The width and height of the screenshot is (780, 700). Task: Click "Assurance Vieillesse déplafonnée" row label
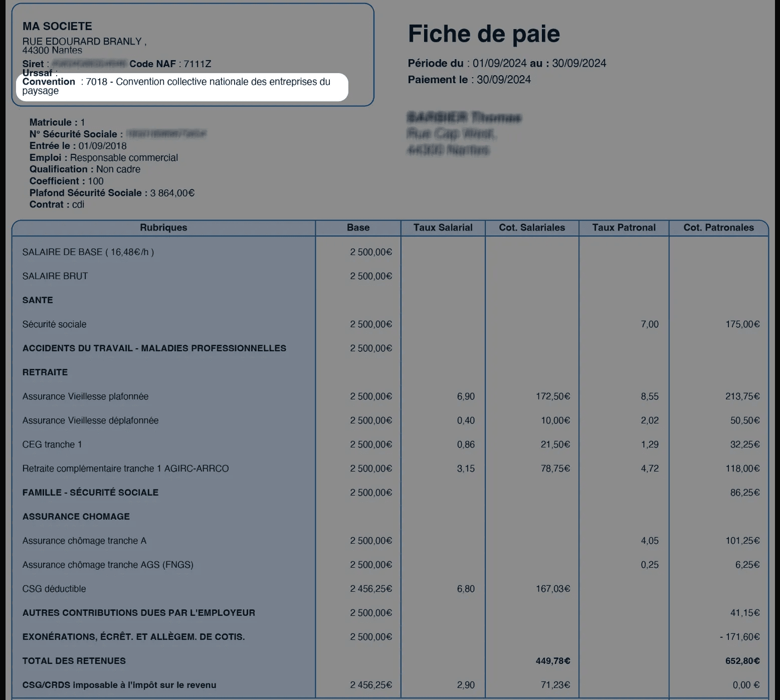pyautogui.click(x=91, y=420)
